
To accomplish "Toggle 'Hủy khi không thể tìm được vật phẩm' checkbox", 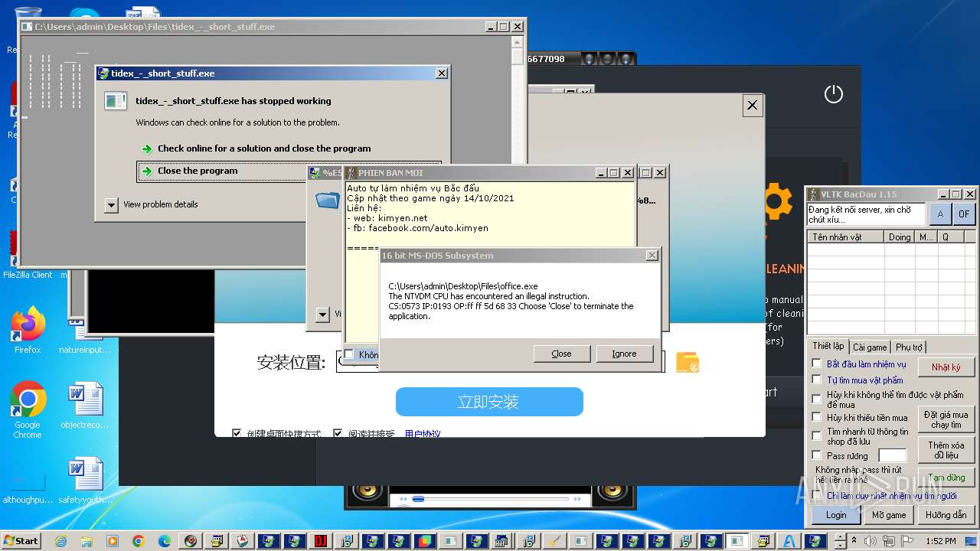I will 816,399.
